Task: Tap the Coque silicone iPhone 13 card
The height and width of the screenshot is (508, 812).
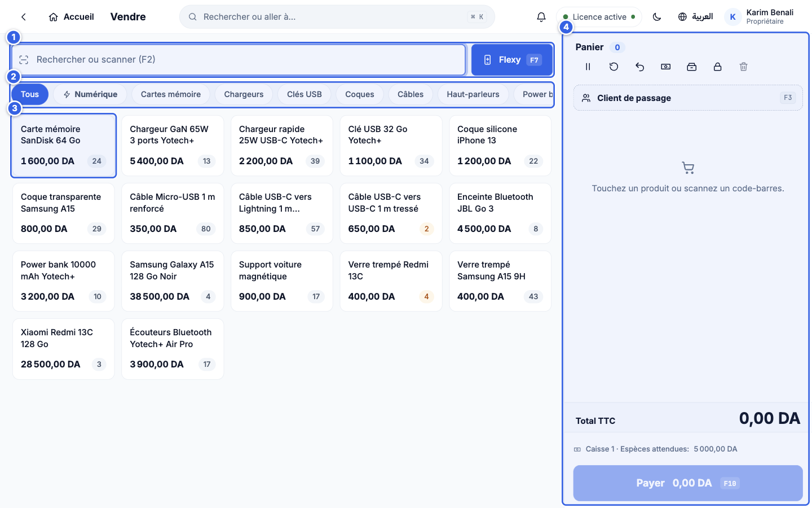Action: 500,146
